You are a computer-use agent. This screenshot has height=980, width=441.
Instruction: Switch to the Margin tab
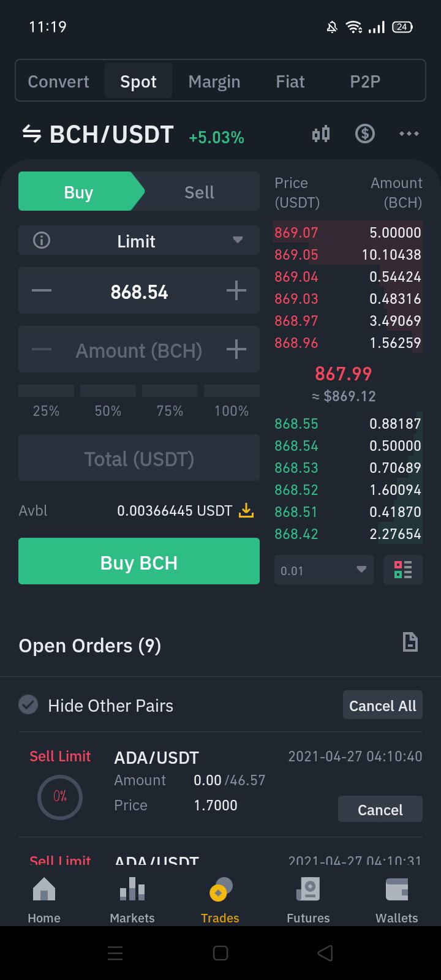(214, 81)
